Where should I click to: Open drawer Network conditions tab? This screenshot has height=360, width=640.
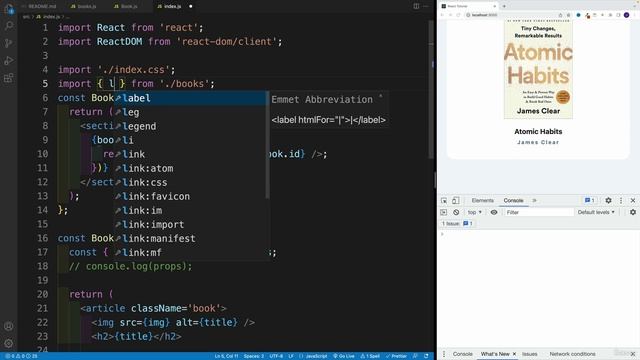[x=572, y=354]
